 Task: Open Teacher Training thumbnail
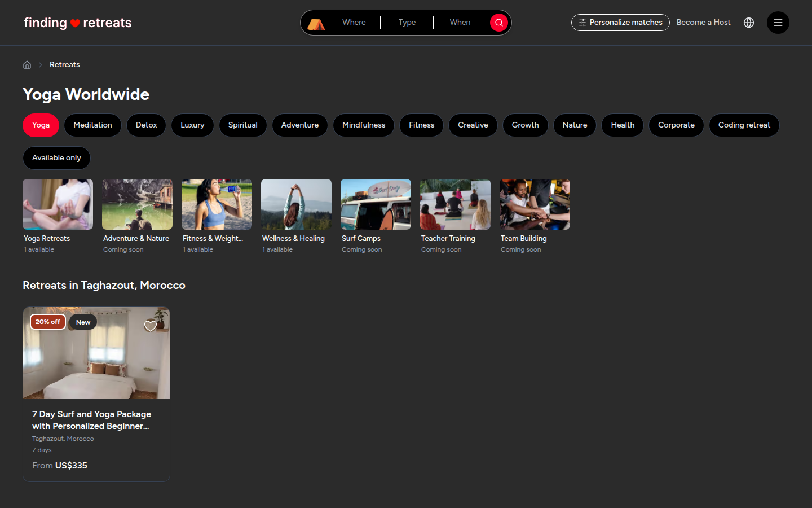pos(455,204)
